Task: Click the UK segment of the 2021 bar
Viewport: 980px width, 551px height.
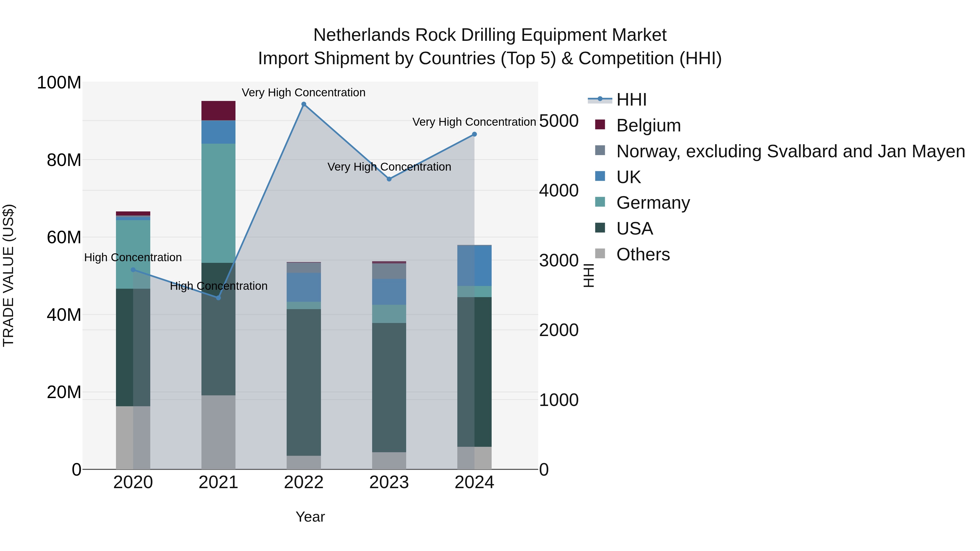Action: 218,132
